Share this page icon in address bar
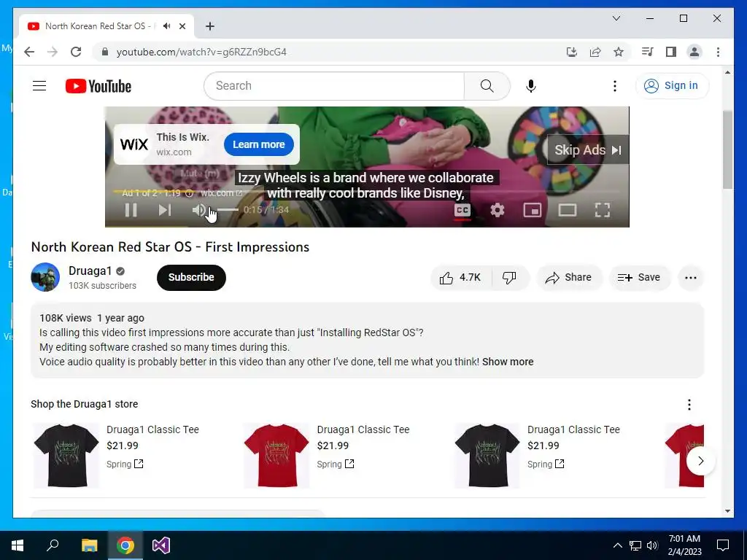747x560 pixels. tap(595, 52)
